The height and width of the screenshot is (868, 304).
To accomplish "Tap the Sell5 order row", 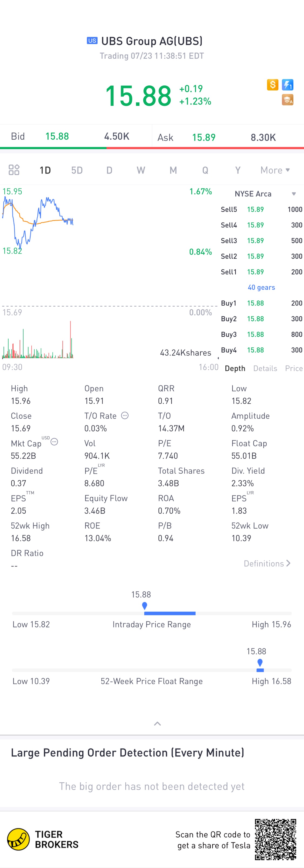I will click(x=262, y=209).
